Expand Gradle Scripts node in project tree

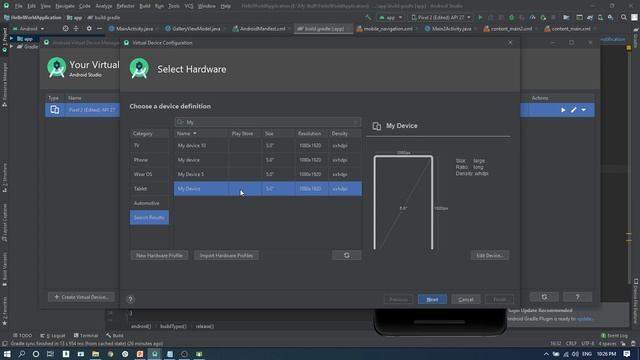pos(11,47)
